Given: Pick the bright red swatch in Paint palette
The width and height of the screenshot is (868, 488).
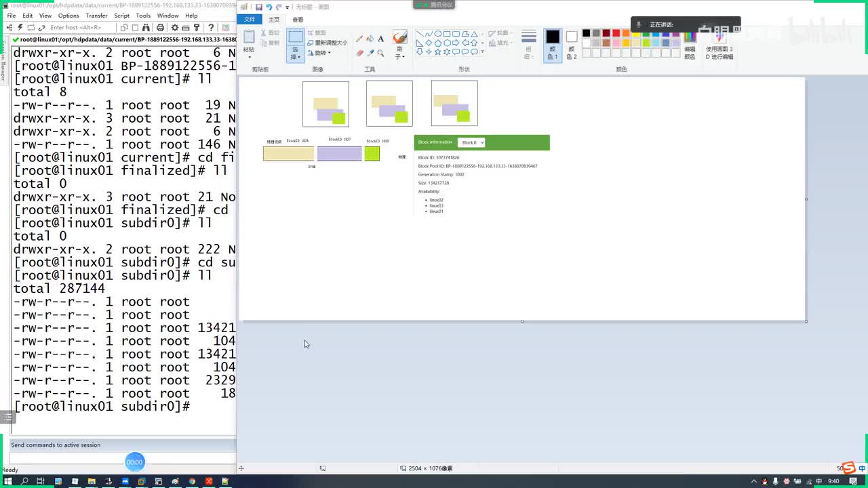Looking at the screenshot, I should [x=616, y=33].
